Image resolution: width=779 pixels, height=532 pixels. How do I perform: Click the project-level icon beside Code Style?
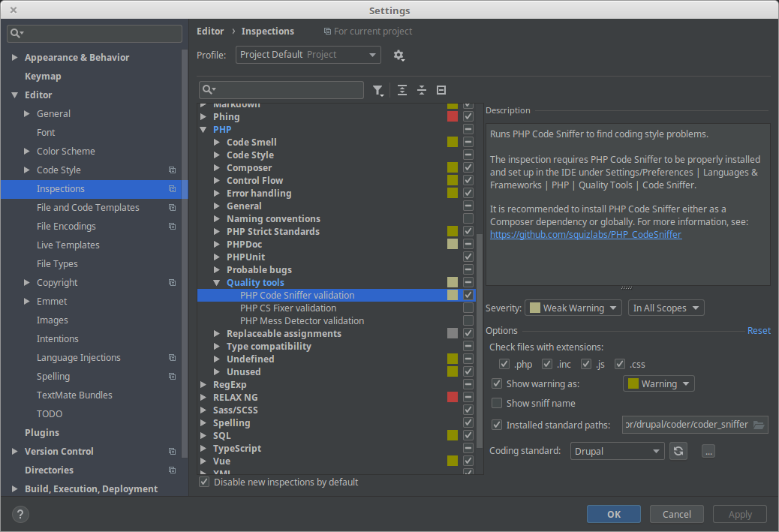pos(172,170)
